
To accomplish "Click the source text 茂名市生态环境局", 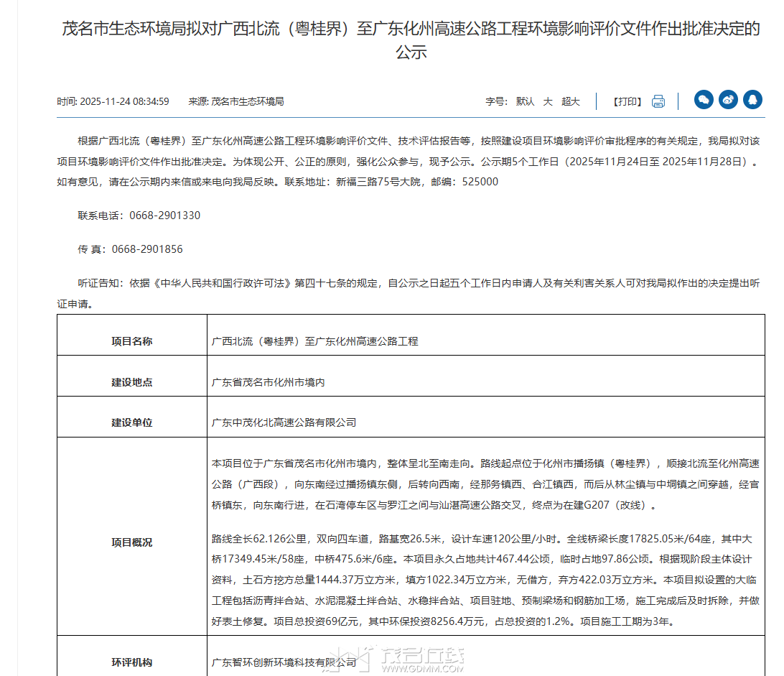I will click(x=247, y=101).
